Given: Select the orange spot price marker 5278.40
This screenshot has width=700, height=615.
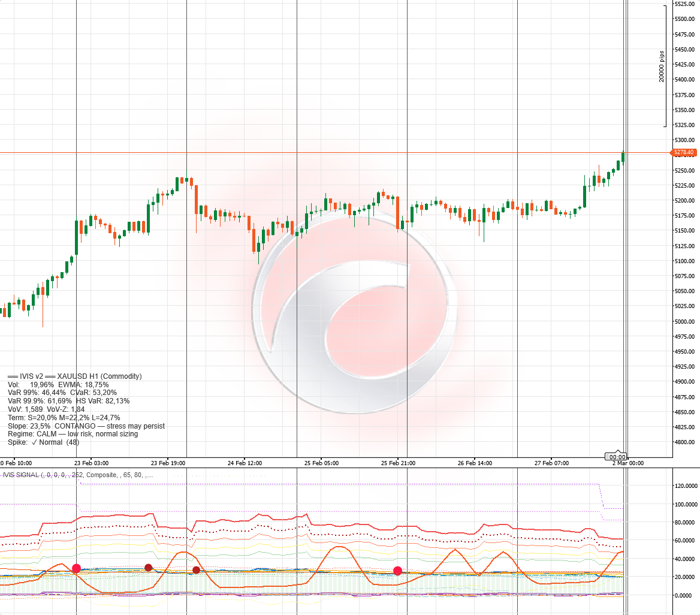Looking at the screenshot, I should (685, 153).
